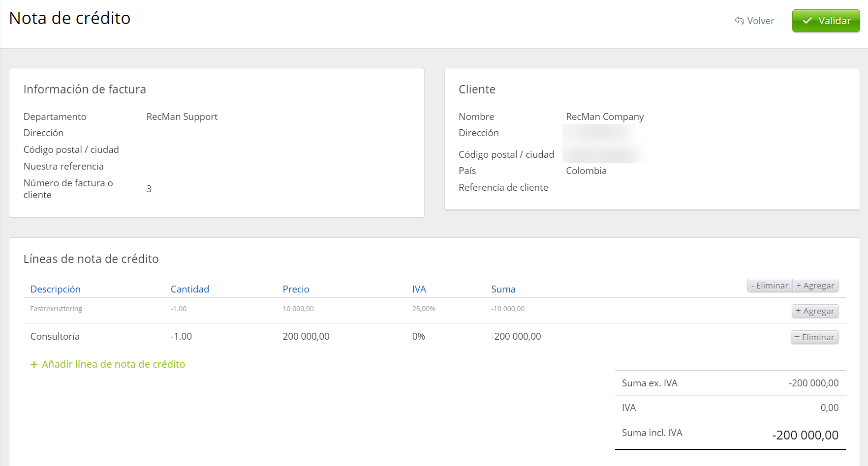Click the Consultoría quantity -1.00
This screenshot has width=868, height=466.
pos(181,336)
